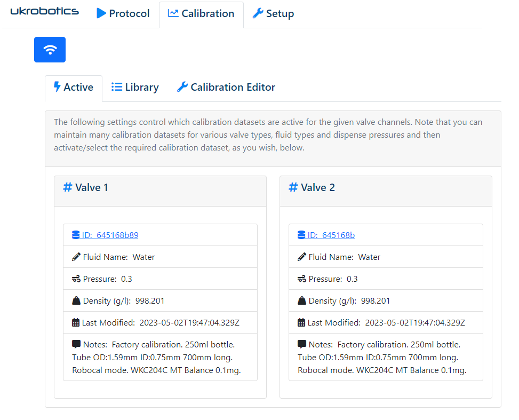Select the Active sub-tab
Viewport: 519px width, 420px height.
[x=73, y=88]
